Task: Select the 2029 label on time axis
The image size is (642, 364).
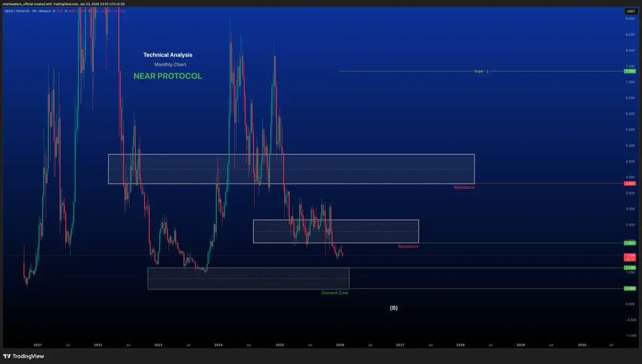Action: click(521, 346)
